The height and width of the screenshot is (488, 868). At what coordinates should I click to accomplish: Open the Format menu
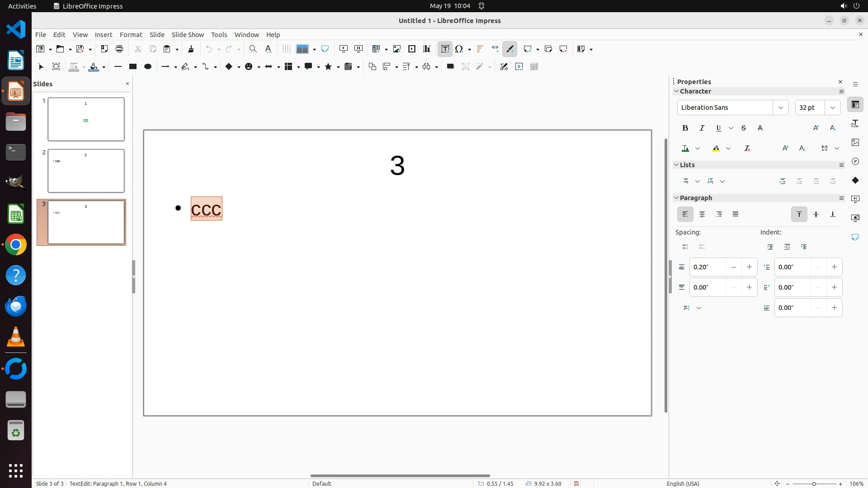(x=131, y=34)
